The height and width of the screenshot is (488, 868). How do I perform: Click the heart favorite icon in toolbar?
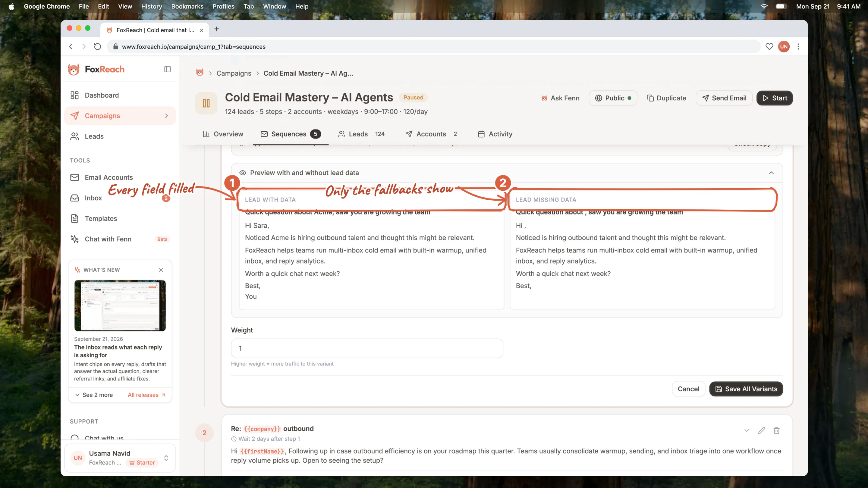(769, 46)
